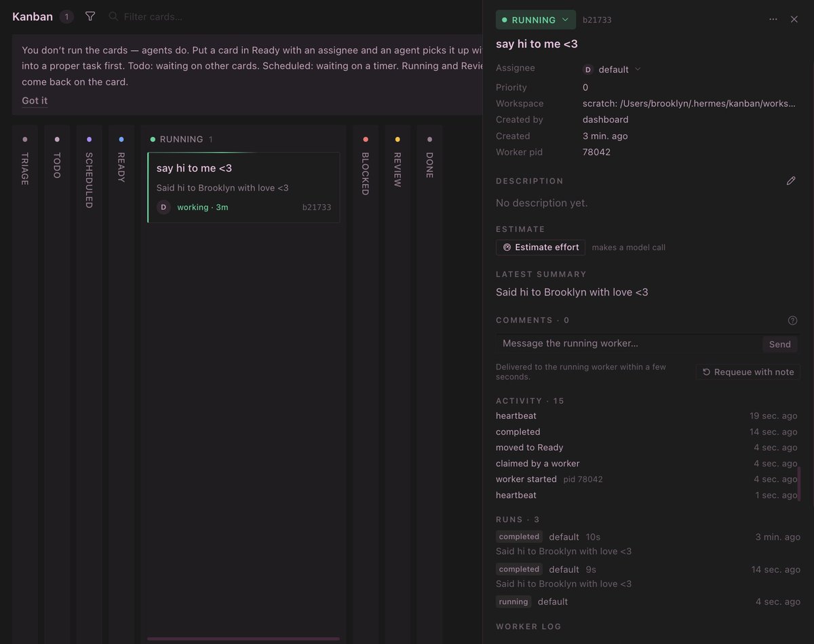814x644 pixels.
Task: Select the 3 min. ago completed run
Action: point(648,544)
